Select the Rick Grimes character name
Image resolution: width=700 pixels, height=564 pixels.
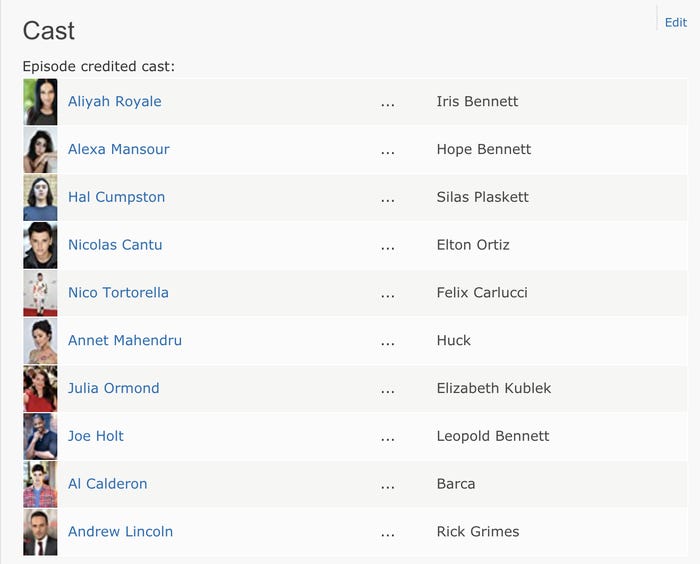478,532
